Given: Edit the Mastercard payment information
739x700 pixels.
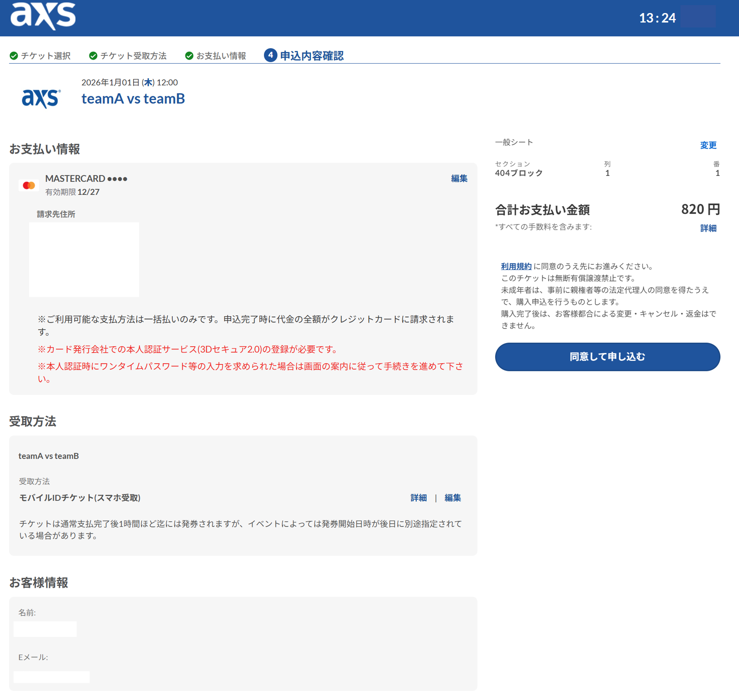Looking at the screenshot, I should coord(459,178).
